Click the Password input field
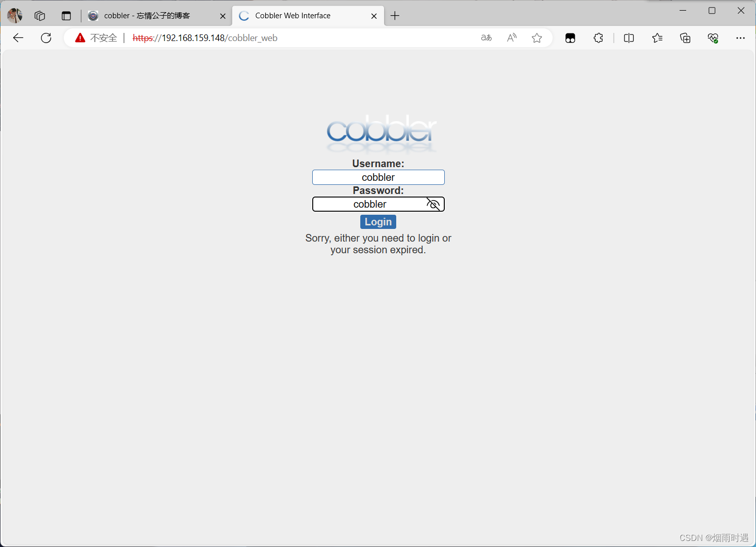The width and height of the screenshot is (756, 547). 379,204
